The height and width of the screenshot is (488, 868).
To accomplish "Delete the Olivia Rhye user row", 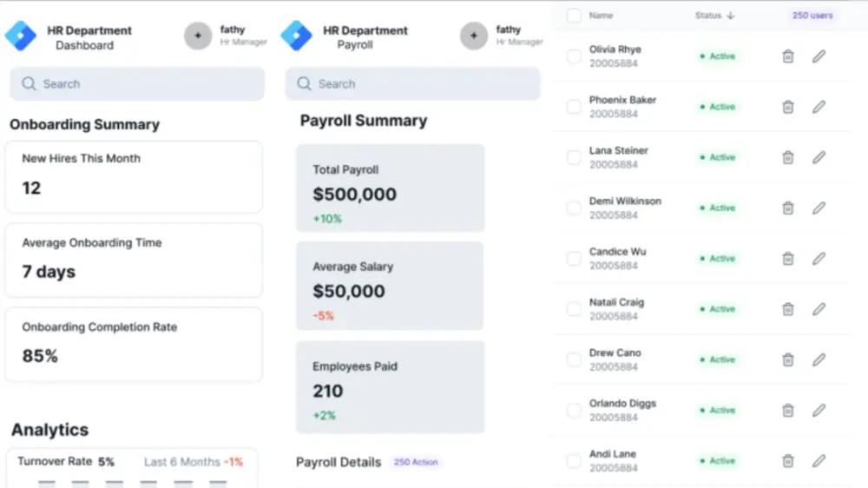I will [x=788, y=56].
